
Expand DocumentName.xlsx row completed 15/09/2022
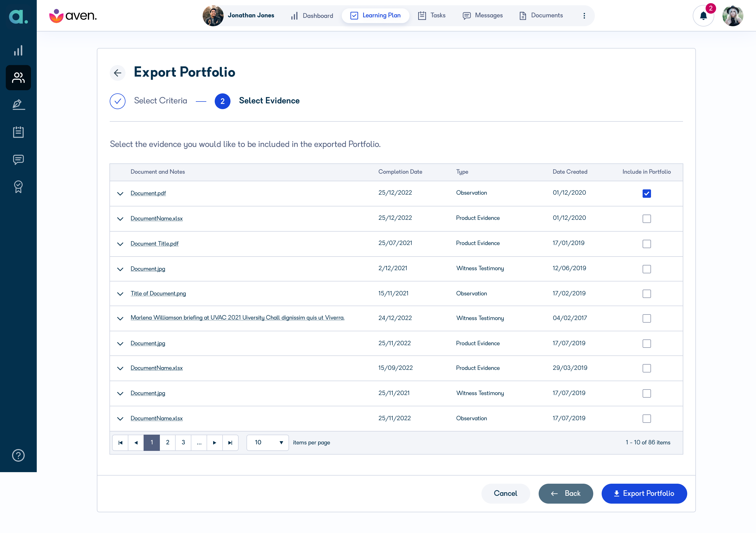[x=120, y=369]
